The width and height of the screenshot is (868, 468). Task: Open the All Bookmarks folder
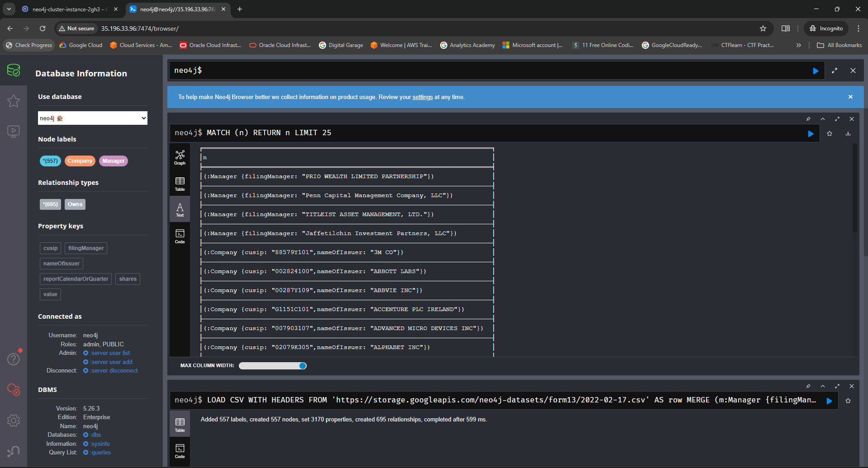tap(840, 45)
